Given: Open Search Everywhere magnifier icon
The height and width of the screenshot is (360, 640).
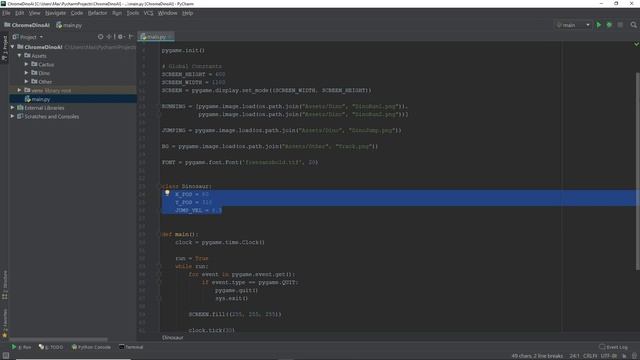Looking at the screenshot, I should [633, 25].
